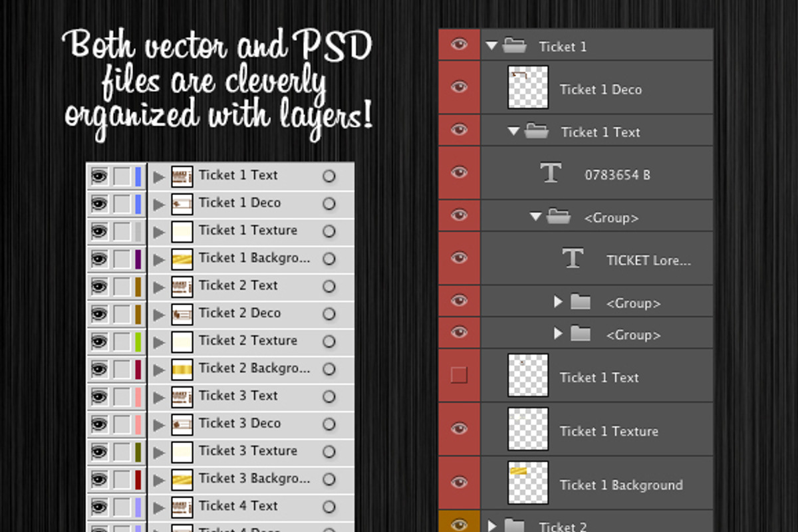Expand Ticket 1 Text vector layer arrow

point(158,177)
